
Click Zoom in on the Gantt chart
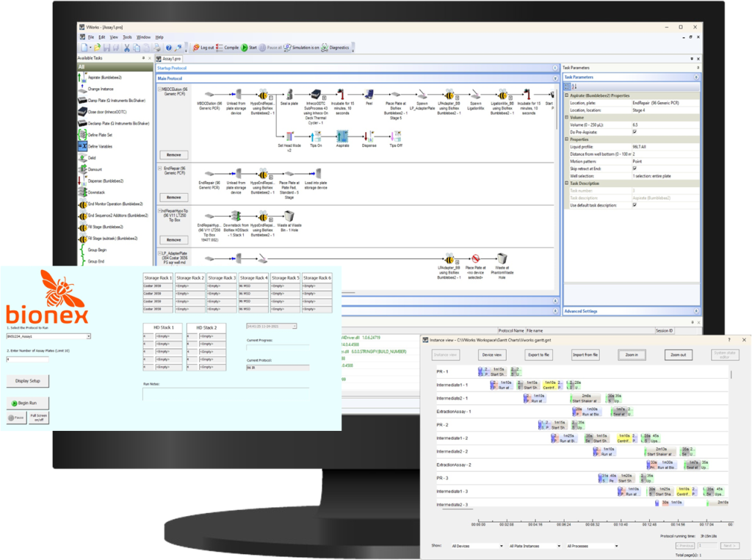[x=632, y=354]
